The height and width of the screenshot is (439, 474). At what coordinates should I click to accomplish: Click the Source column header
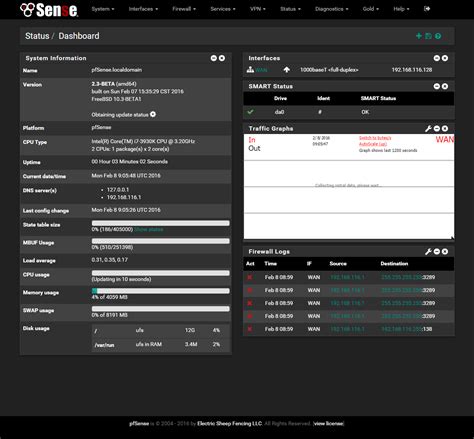point(338,264)
